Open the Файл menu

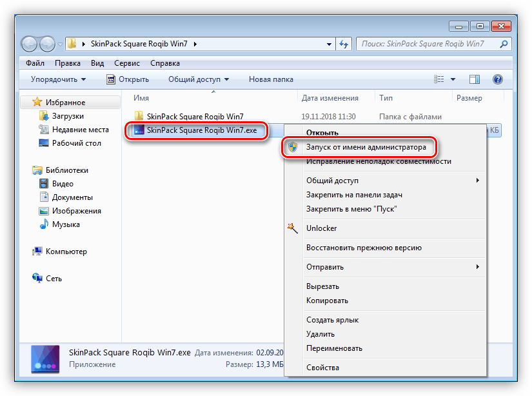coord(35,63)
